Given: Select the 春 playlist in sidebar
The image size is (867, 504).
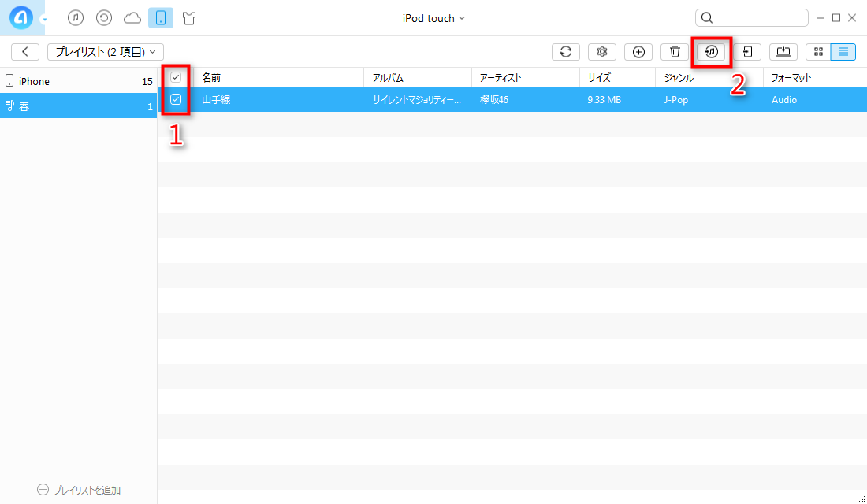Looking at the screenshot, I should pos(79,106).
